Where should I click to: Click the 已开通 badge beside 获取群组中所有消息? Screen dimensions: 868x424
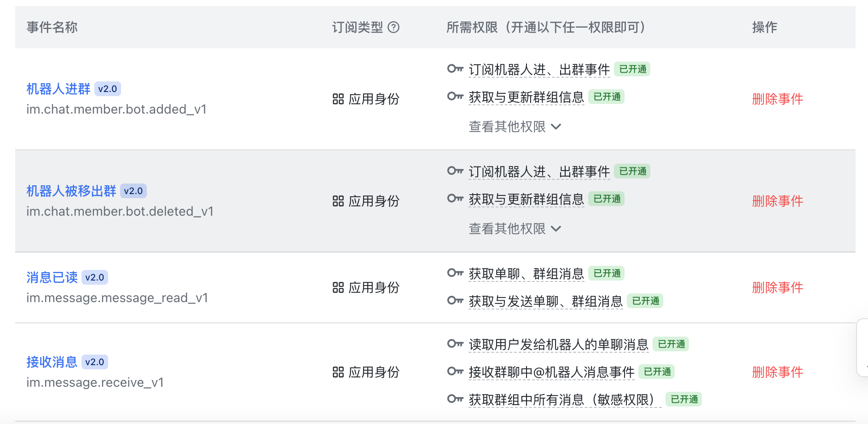(684, 399)
